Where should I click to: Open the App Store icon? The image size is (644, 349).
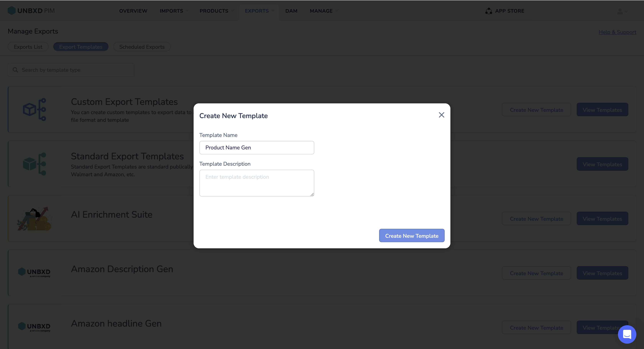[x=489, y=11]
